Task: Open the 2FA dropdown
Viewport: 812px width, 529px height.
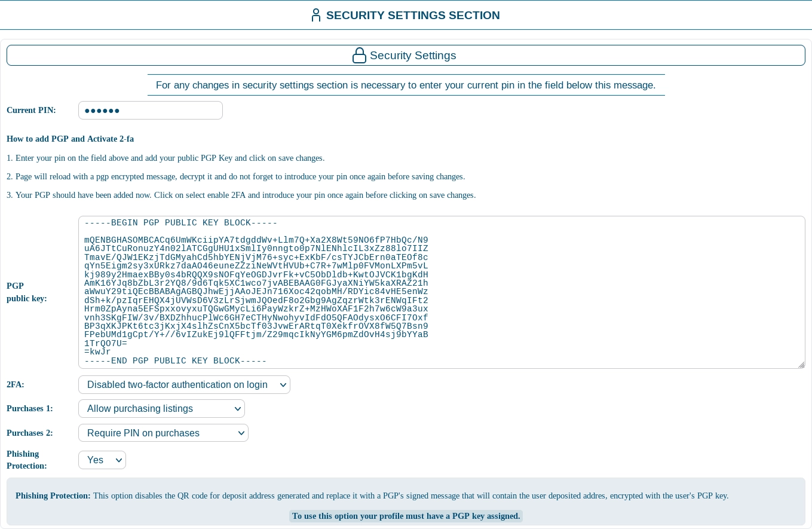Action: 184,384
